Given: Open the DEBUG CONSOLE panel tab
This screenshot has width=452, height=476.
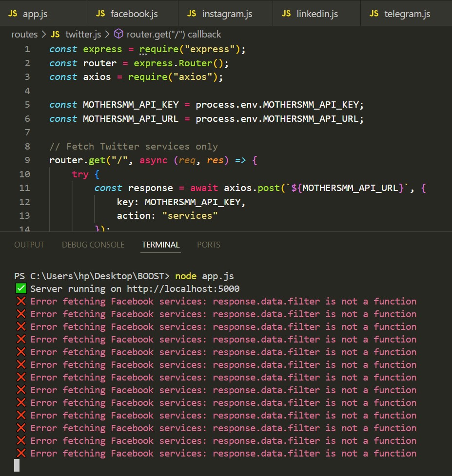Looking at the screenshot, I should pyautogui.click(x=93, y=245).
